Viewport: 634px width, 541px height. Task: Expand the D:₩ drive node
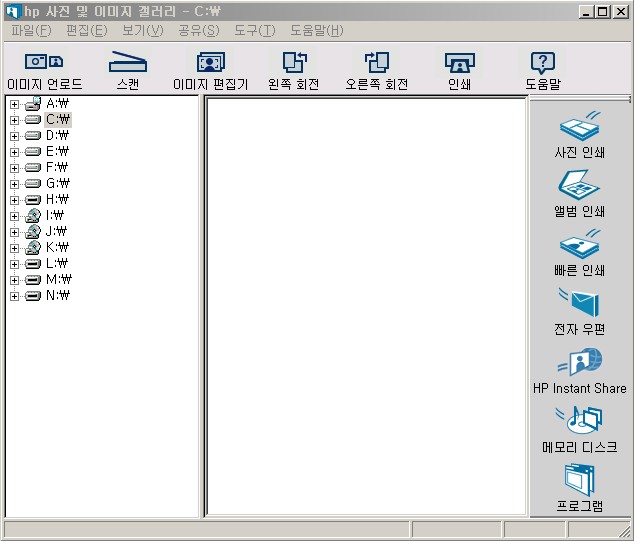[x=14, y=136]
